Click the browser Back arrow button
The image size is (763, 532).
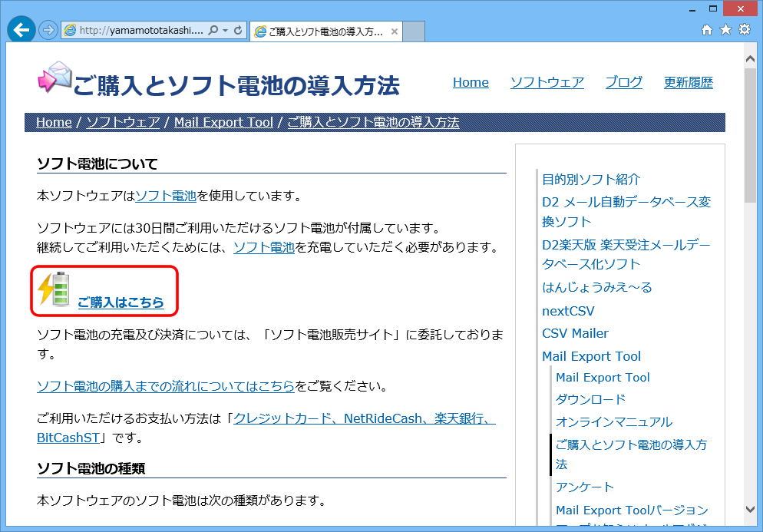pos(21,30)
